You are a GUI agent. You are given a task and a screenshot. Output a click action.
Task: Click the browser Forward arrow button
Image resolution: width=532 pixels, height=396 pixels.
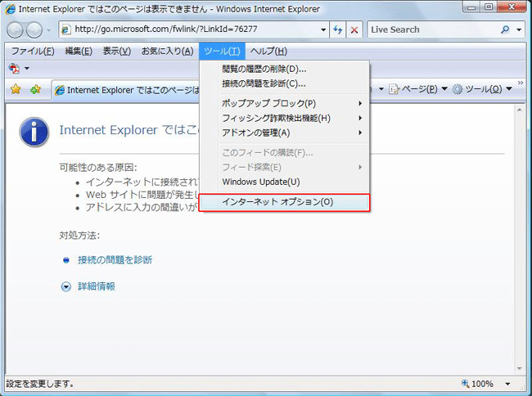click(x=34, y=30)
